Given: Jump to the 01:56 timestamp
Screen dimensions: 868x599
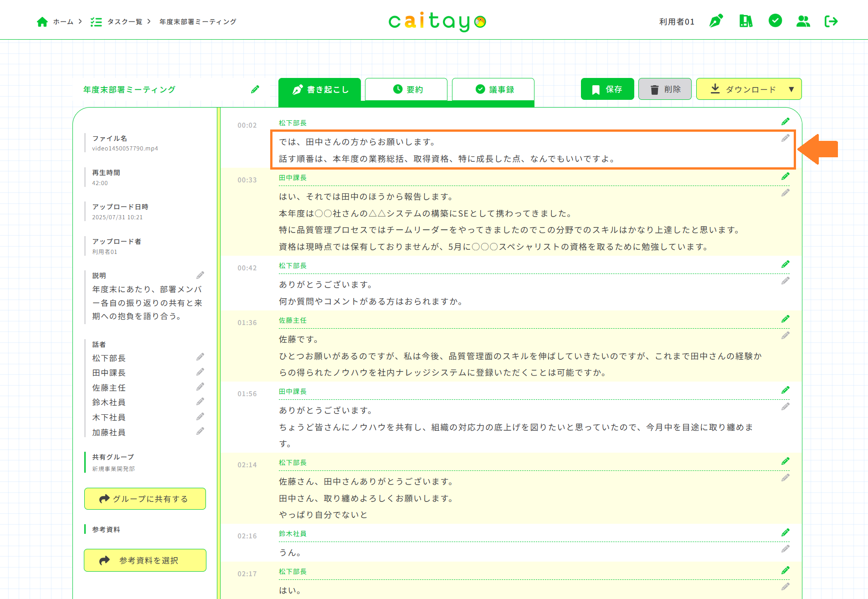Looking at the screenshot, I should tap(247, 394).
